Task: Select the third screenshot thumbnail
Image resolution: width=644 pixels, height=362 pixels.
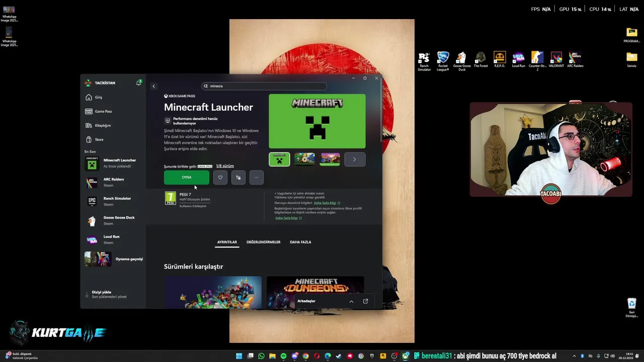Action: (330, 159)
